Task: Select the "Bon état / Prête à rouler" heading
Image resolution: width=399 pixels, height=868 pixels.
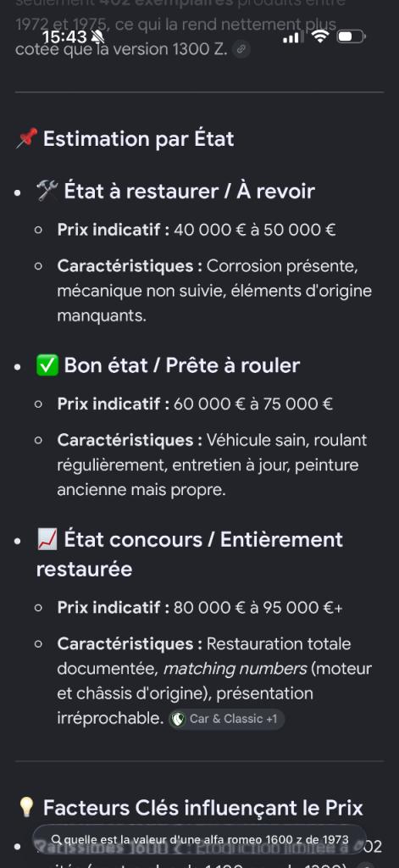Action: [182, 365]
